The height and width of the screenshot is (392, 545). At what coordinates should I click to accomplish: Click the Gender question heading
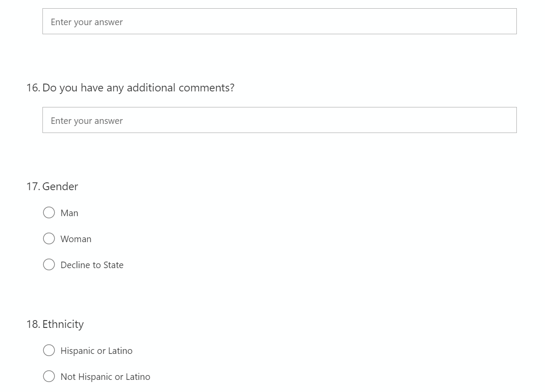(x=60, y=187)
